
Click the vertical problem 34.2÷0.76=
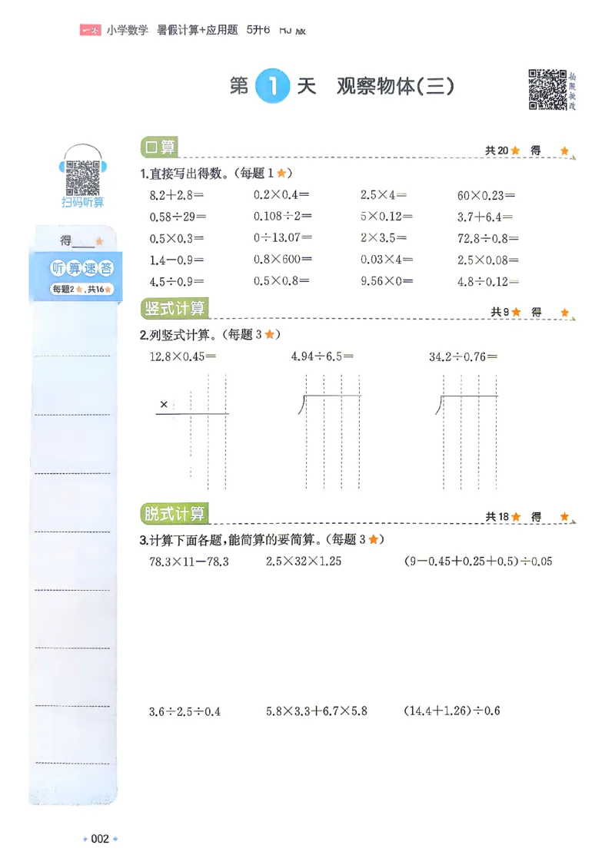pyautogui.click(x=463, y=357)
